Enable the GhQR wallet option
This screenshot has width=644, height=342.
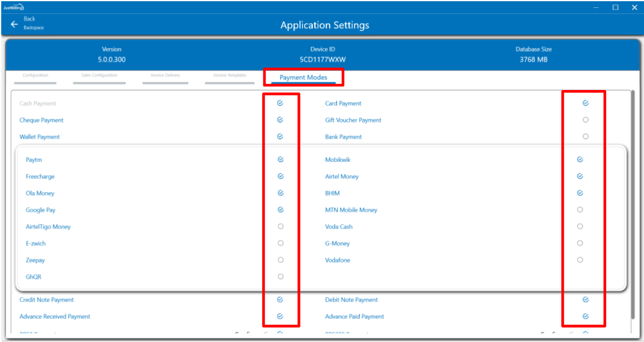click(x=280, y=277)
